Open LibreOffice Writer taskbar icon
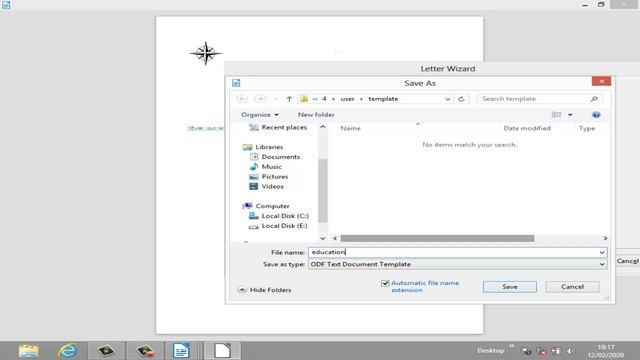This screenshot has width=640, height=360. pyautogui.click(x=181, y=351)
